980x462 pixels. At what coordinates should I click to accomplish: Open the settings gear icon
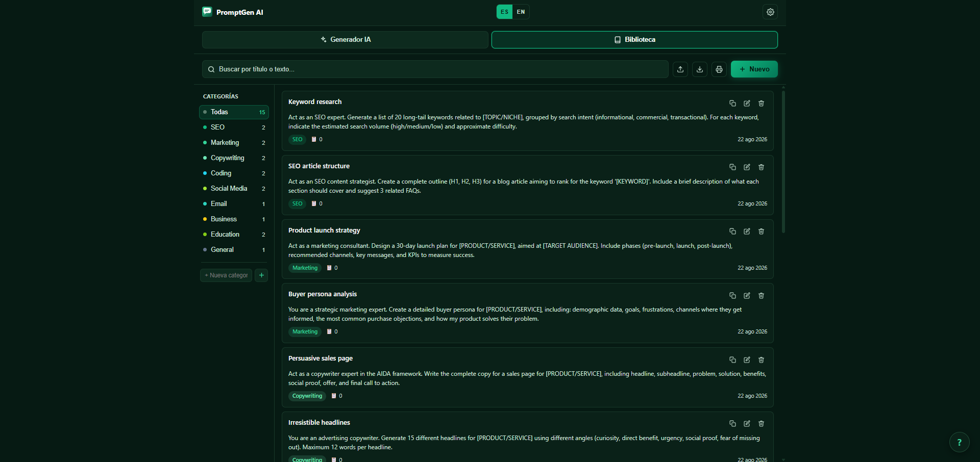tap(770, 12)
